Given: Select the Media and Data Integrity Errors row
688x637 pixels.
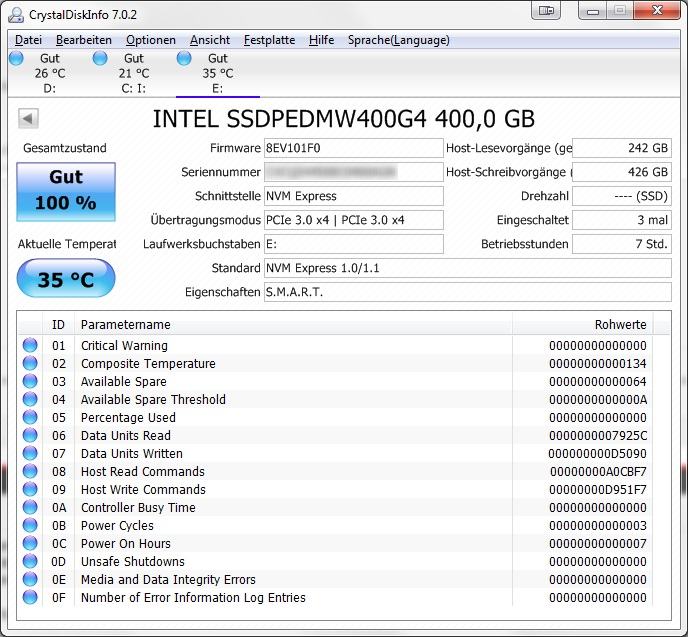Looking at the screenshot, I should point(168,580).
